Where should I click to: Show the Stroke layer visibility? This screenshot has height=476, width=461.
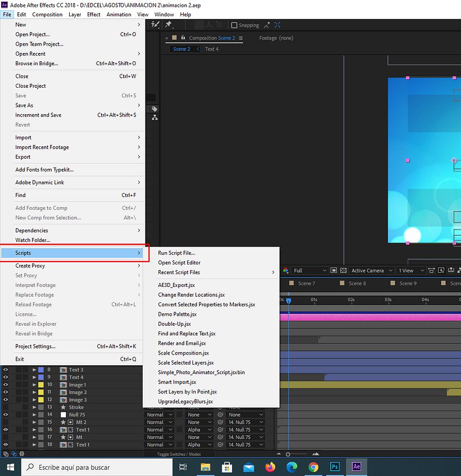6,407
